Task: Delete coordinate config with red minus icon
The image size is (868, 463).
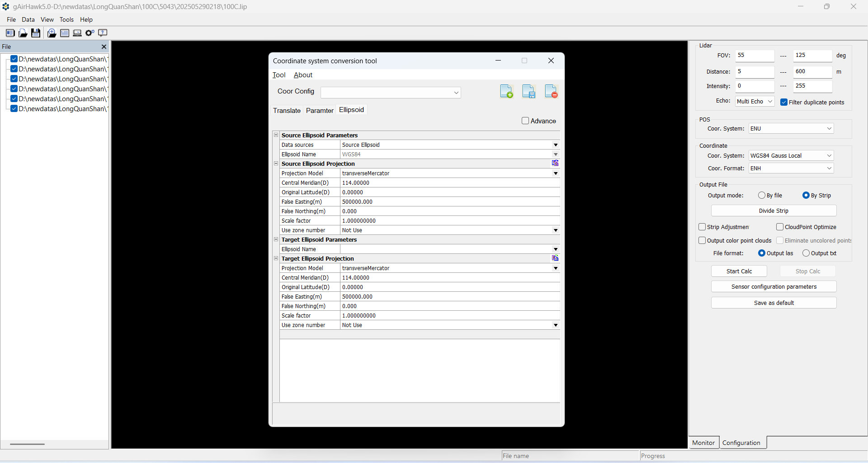Action: pos(551,92)
